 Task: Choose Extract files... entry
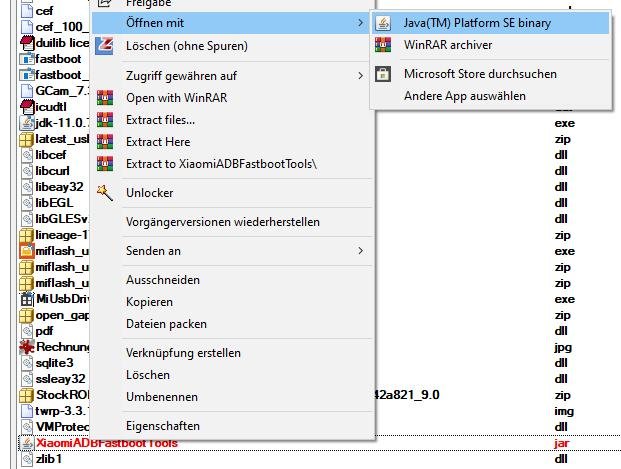[233, 120]
